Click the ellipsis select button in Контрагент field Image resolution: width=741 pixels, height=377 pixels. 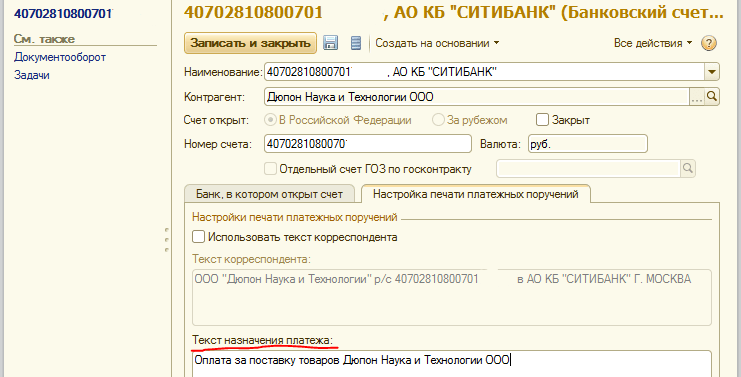pyautogui.click(x=697, y=97)
